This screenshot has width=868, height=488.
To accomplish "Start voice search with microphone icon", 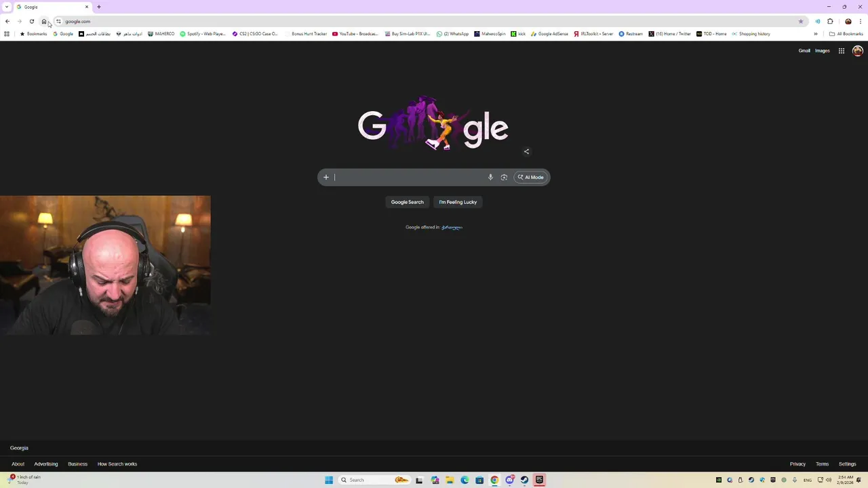I will tap(490, 178).
